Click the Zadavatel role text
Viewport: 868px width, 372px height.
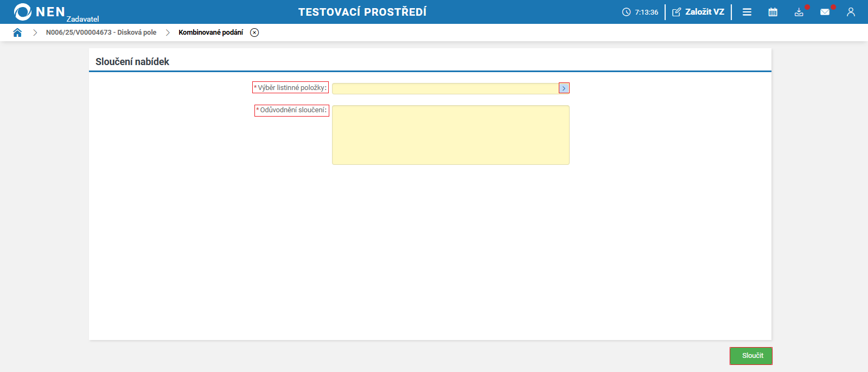82,19
